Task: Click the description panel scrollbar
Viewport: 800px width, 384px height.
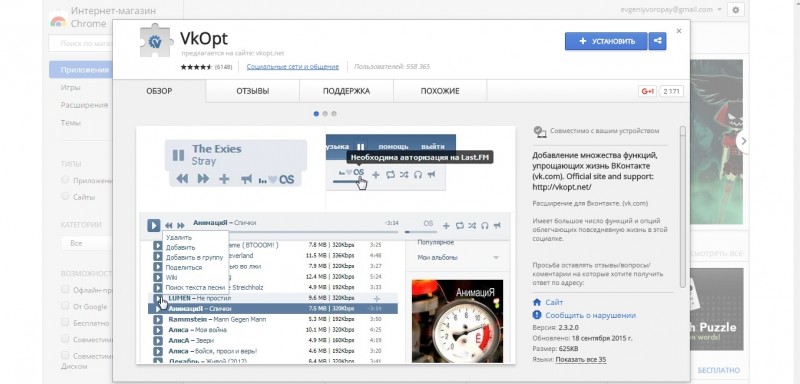Action: coord(683,207)
